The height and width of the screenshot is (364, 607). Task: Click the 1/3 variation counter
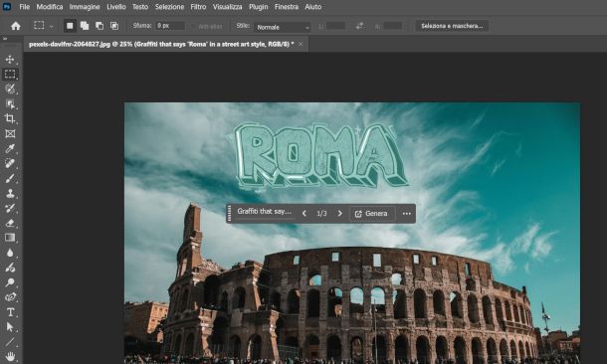pos(321,214)
